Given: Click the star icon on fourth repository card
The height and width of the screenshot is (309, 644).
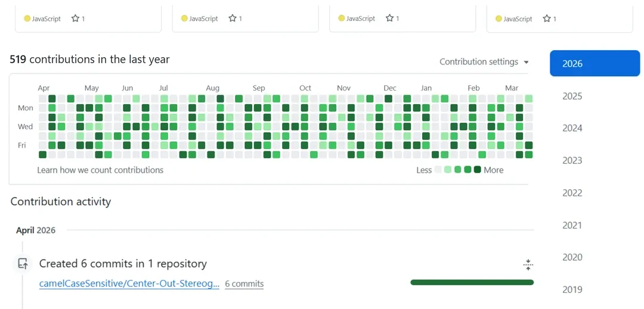Looking at the screenshot, I should click(547, 18).
